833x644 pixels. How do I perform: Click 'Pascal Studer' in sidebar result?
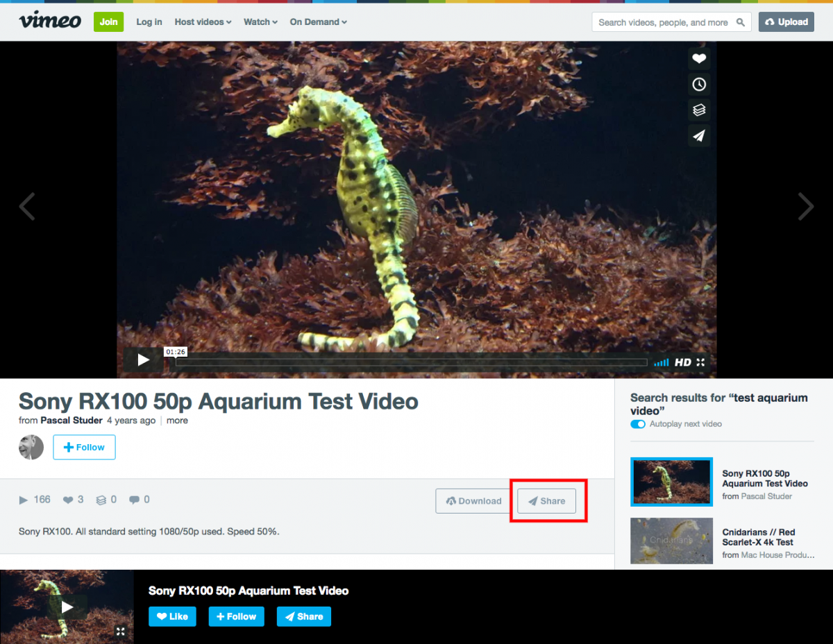[766, 496]
